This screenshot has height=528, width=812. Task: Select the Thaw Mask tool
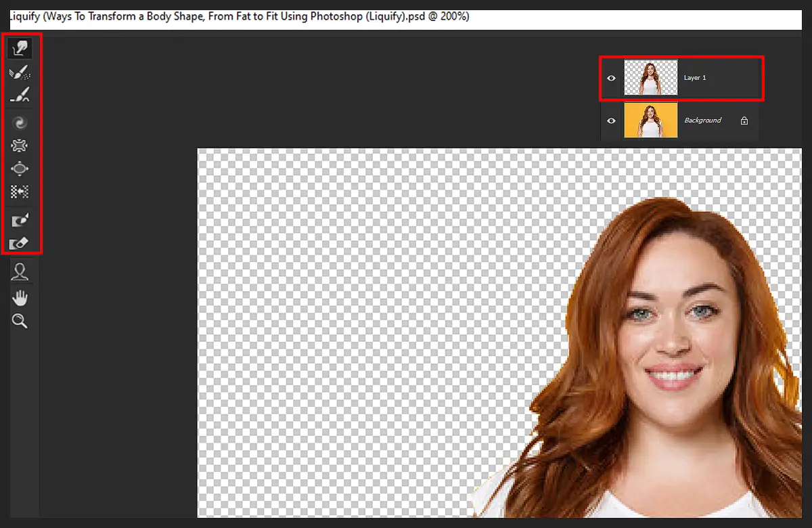click(20, 242)
